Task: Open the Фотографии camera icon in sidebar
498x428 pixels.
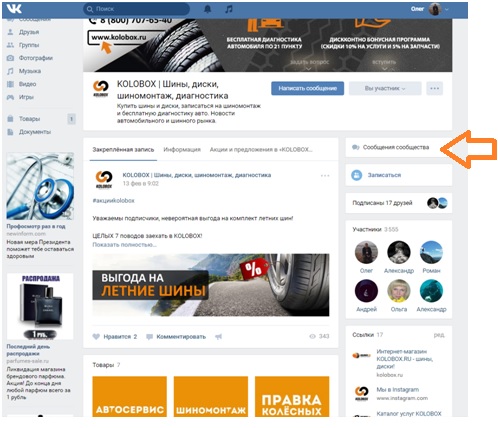Action: (x=10, y=58)
